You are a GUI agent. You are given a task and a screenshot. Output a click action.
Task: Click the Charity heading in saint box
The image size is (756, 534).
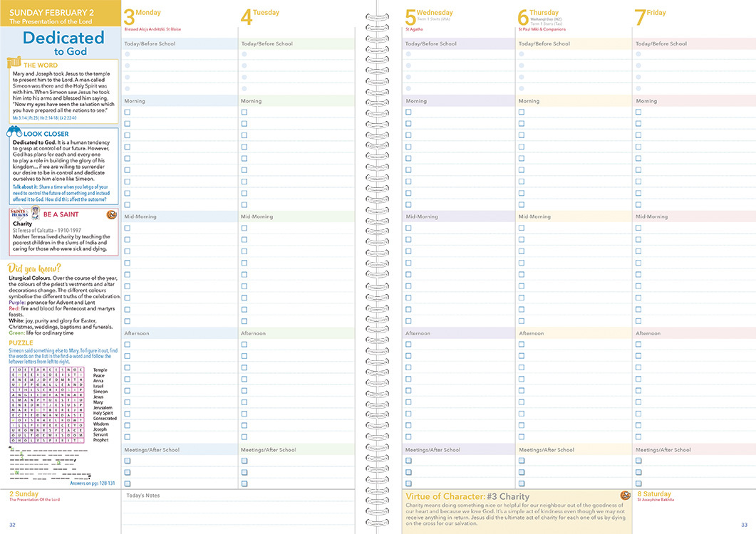click(22, 224)
